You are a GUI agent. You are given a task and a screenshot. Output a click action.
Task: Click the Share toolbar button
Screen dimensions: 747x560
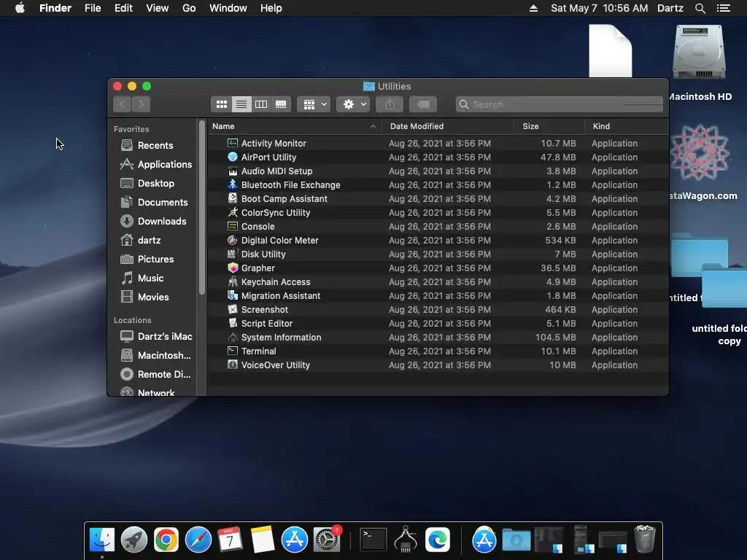point(390,104)
